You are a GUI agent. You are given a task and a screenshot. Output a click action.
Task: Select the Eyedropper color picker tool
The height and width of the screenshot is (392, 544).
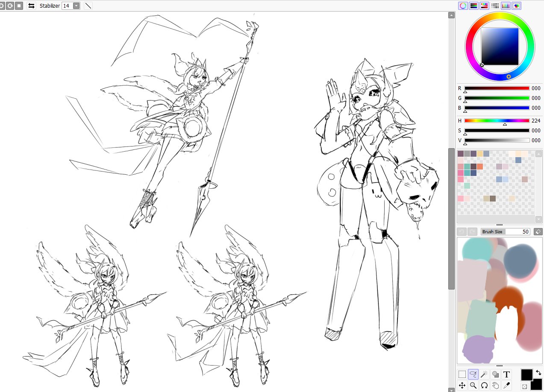(506, 386)
